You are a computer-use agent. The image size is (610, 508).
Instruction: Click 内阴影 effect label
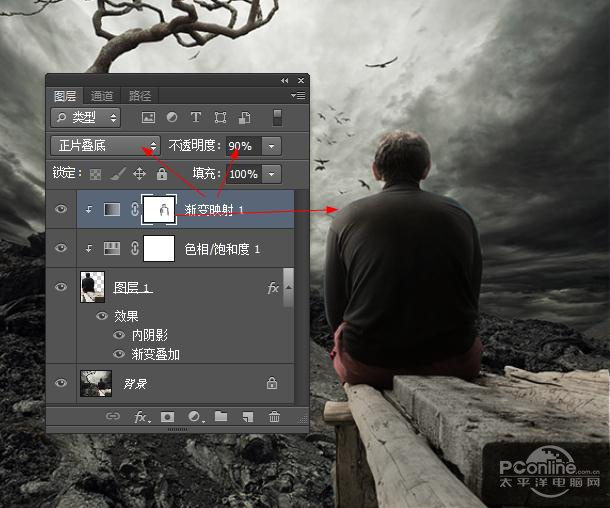point(150,335)
